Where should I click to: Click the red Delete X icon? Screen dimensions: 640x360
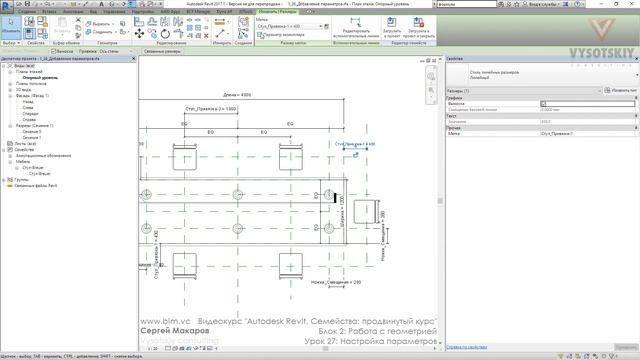point(206,36)
